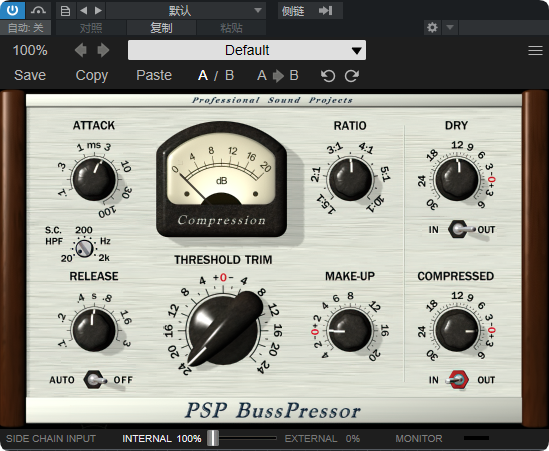Open the gear settings icon
Screen dimensions: 549x451
[432, 27]
